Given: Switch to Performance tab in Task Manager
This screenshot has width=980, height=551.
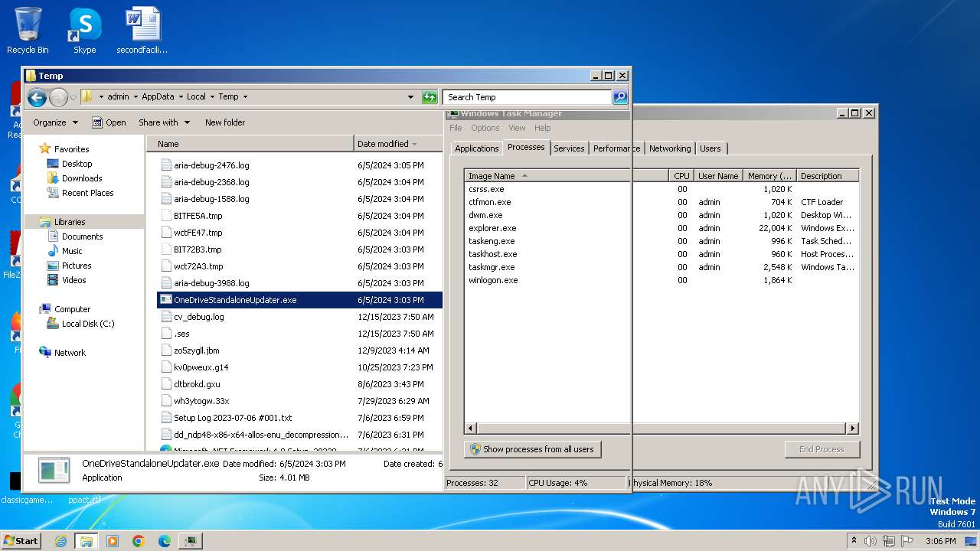Looking at the screenshot, I should pos(616,148).
